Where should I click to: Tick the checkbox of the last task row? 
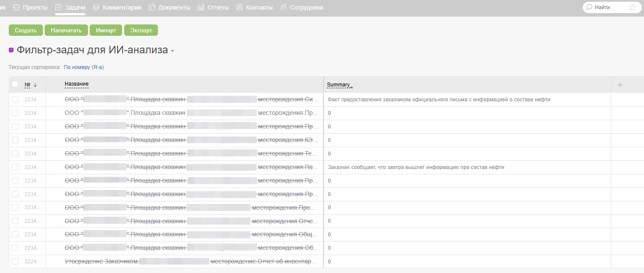click(15, 262)
